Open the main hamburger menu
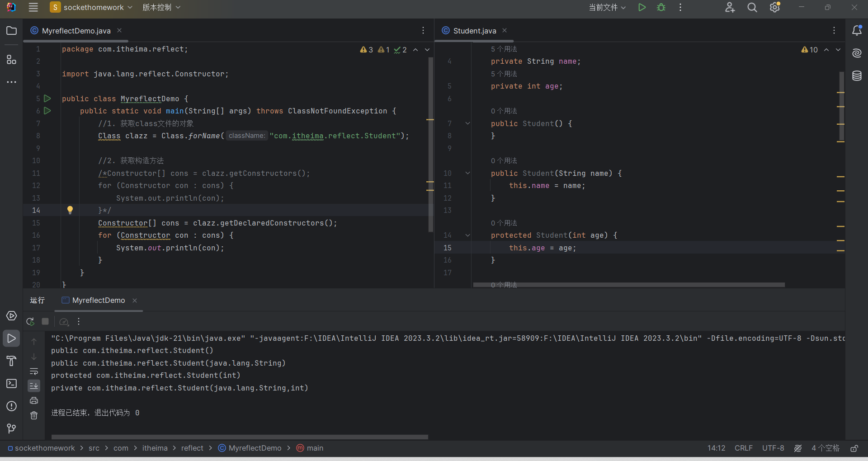Screen dimensions: 868x461 (33, 7)
